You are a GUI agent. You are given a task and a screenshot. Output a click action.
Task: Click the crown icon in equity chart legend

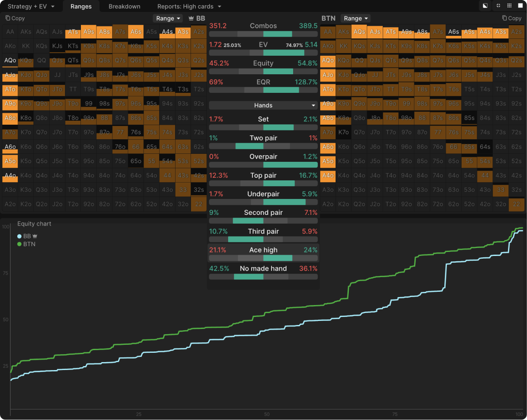[35, 237]
